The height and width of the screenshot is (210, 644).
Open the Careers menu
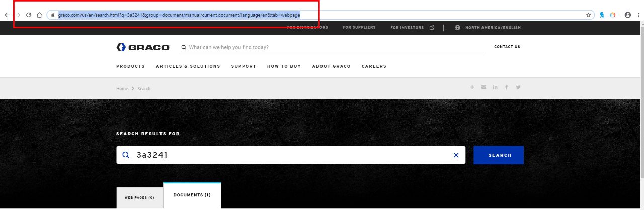(x=374, y=66)
